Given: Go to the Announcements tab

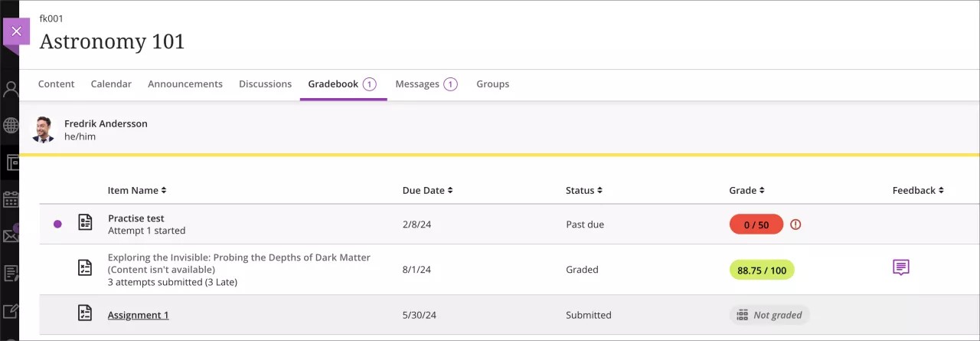Looking at the screenshot, I should coord(185,84).
